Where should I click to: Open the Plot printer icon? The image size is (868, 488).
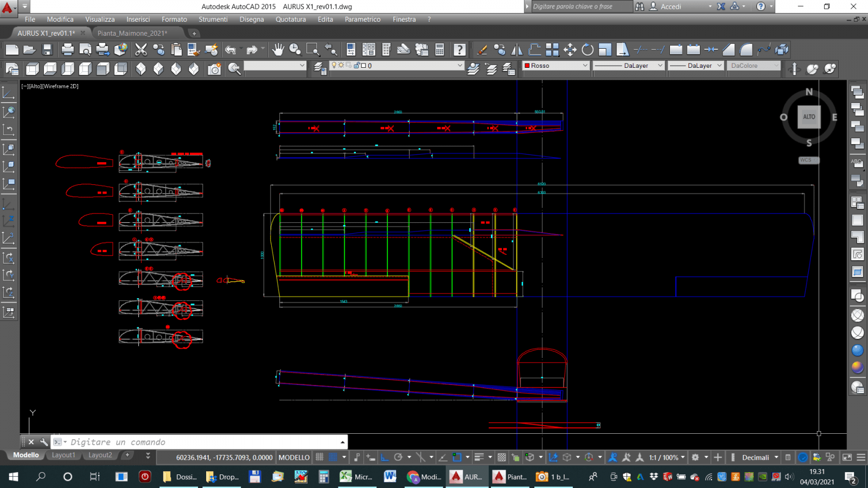[x=68, y=50]
